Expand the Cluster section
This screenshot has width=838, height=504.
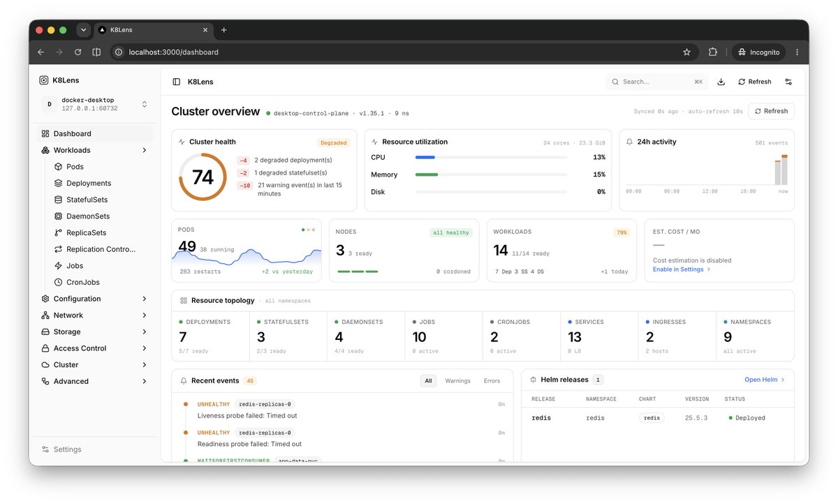94,365
